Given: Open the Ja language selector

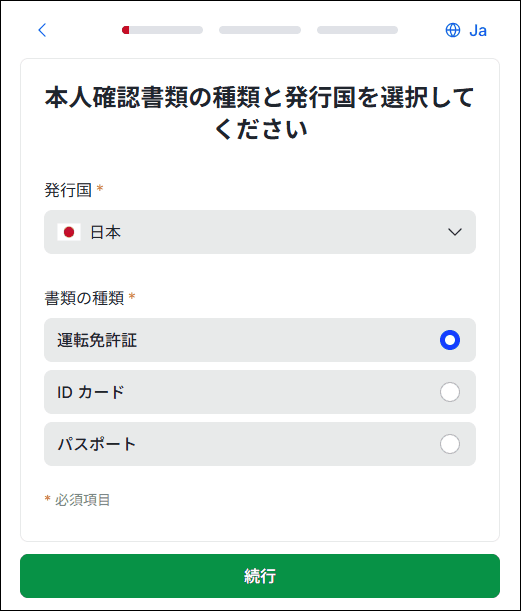Looking at the screenshot, I should 466,30.
